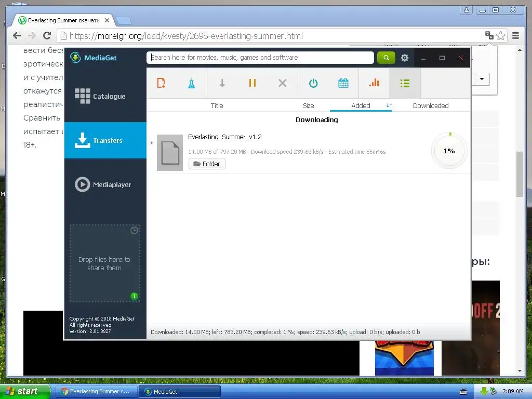Open MediaGet settings gear
Viewport: 532px width, 399px height.
(x=404, y=58)
